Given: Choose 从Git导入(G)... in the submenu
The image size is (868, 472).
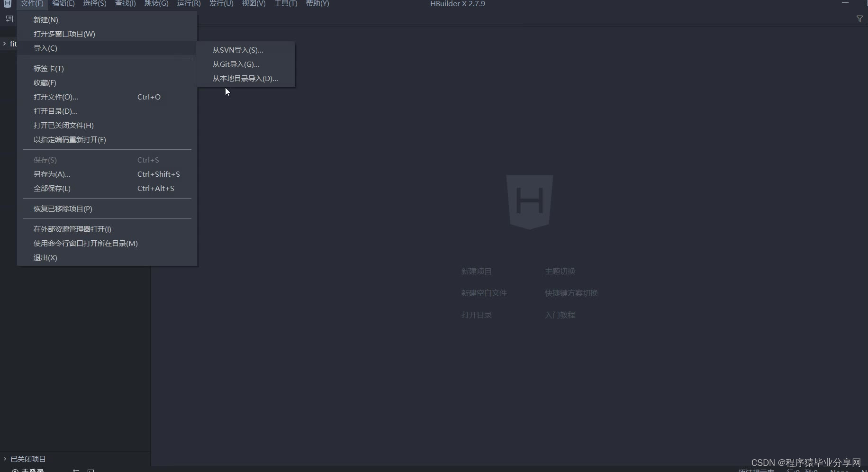Looking at the screenshot, I should click(245, 64).
